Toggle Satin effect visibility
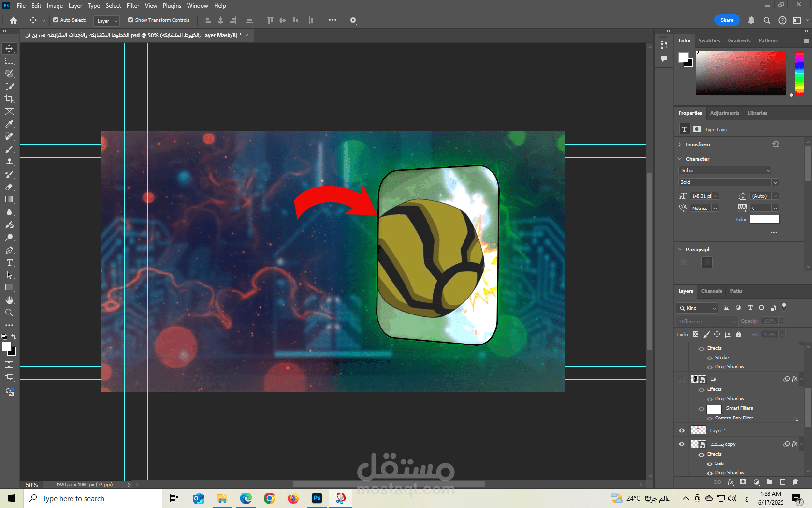Viewport: 812px width, 508px height. [710, 464]
